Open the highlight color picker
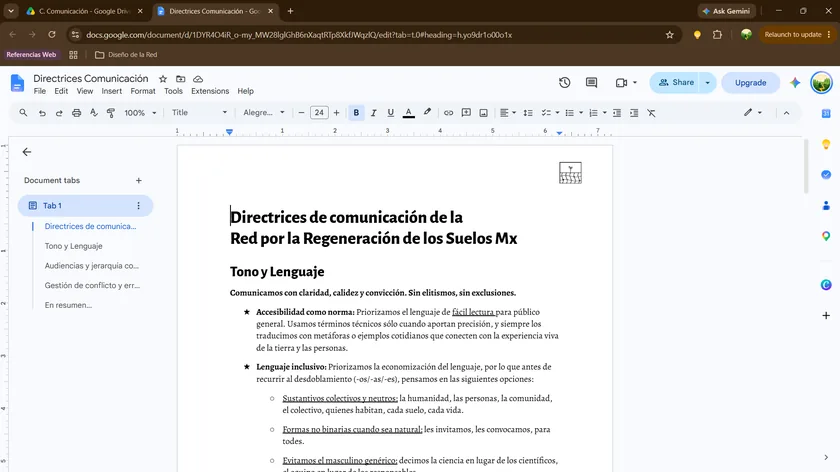This screenshot has width=840, height=472. 427,113
